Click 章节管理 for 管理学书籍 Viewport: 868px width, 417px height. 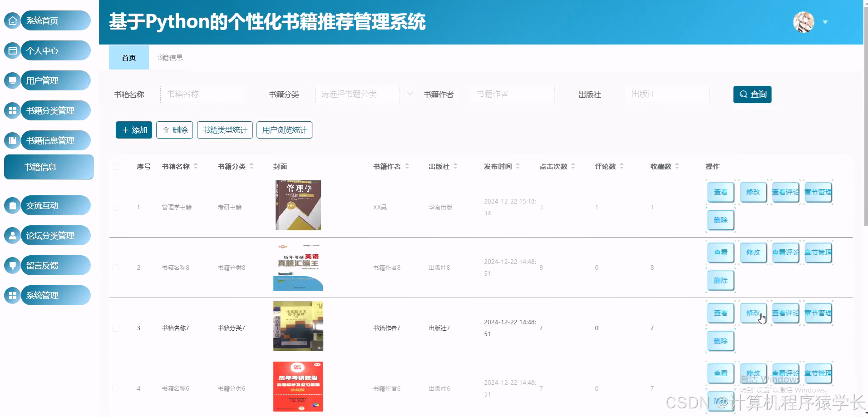pos(819,192)
